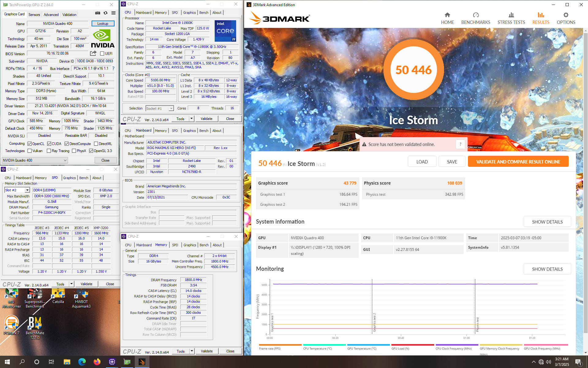Toggle CUDA checkbox in GPU-Z
Image resolution: width=588 pixels, height=368 pixels.
49,144
